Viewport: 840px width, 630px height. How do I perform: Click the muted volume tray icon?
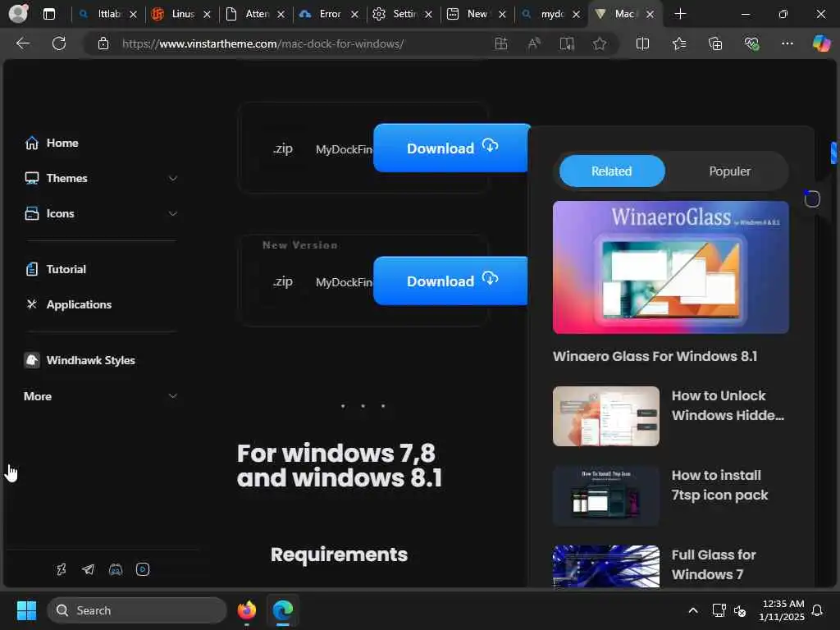click(741, 610)
